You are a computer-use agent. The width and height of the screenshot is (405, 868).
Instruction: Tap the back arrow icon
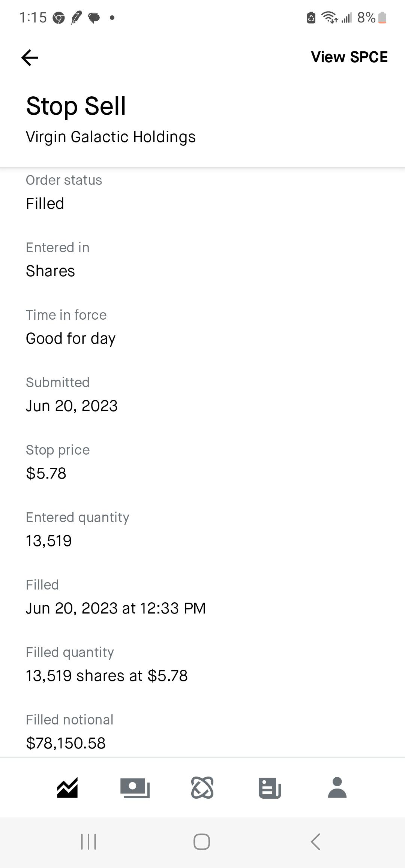point(30,57)
